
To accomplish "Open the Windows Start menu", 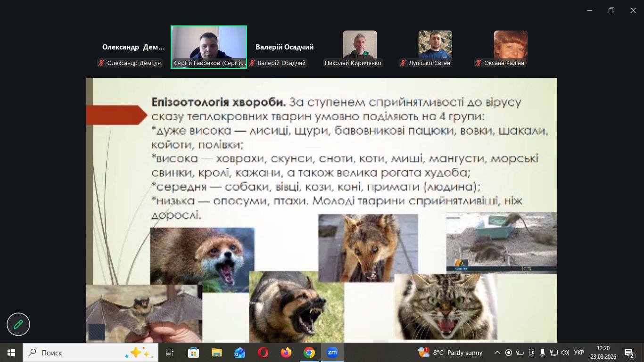I will point(11,353).
